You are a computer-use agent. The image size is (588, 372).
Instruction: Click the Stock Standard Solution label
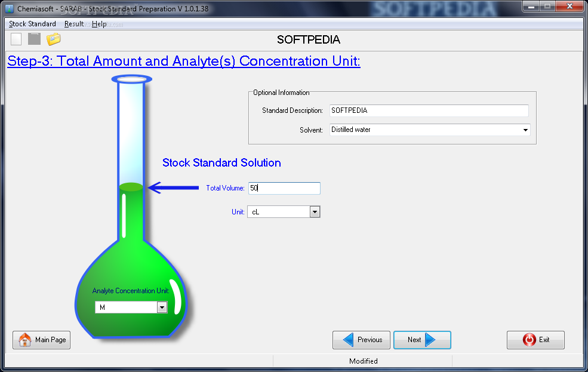tap(221, 163)
